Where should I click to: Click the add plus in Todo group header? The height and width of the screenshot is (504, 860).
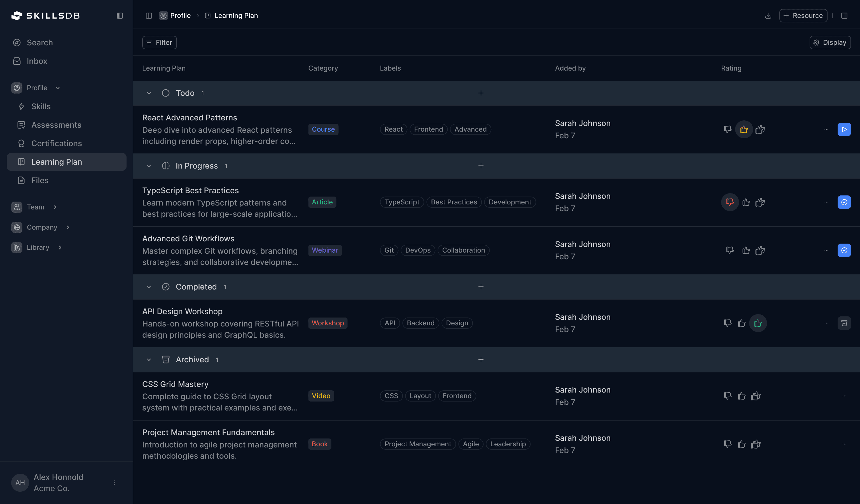480,93
